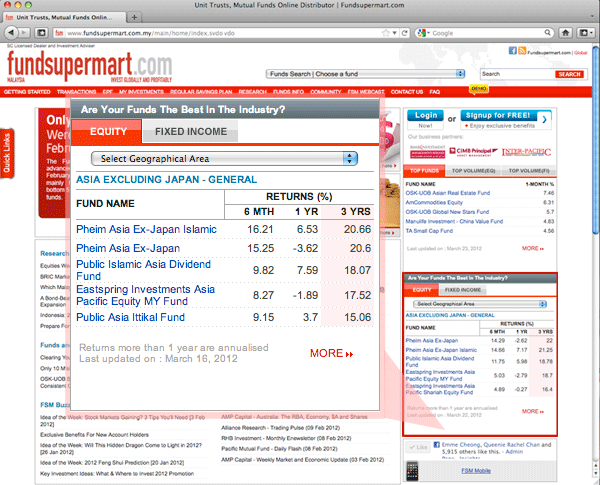The height and width of the screenshot is (485, 600).
Task: Click the mobile phone icon near FSM Mobile
Action: 412,470
